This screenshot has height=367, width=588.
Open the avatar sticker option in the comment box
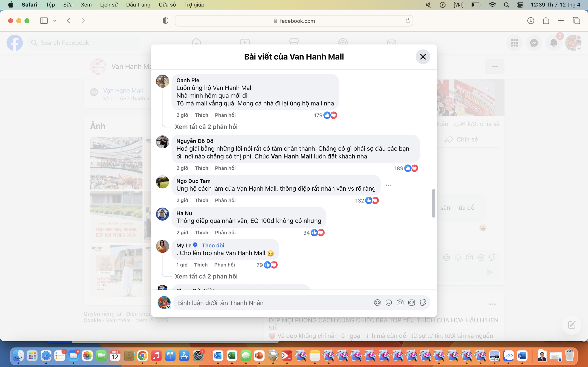[x=377, y=303]
